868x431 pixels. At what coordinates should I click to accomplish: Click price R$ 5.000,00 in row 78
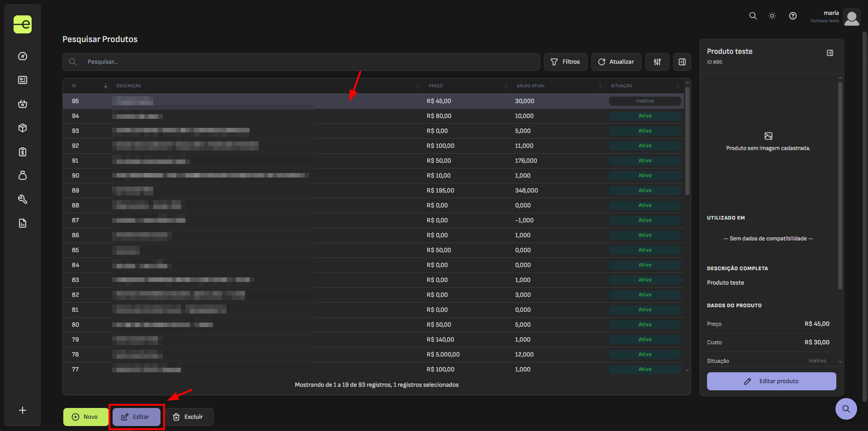443,355
